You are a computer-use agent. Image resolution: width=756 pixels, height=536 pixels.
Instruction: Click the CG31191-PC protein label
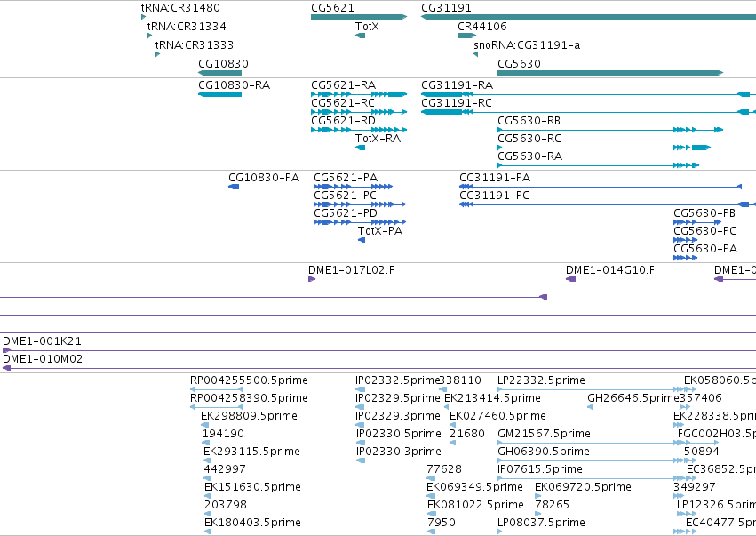tap(494, 196)
